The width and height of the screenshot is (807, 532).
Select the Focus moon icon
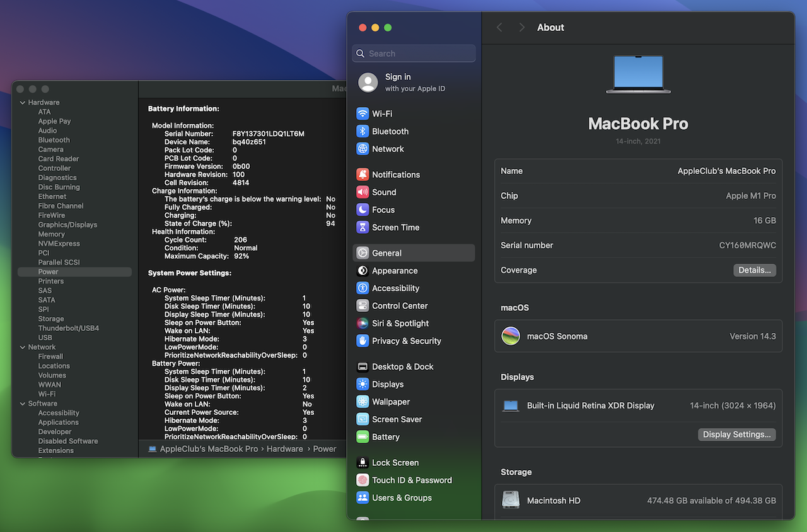click(363, 210)
